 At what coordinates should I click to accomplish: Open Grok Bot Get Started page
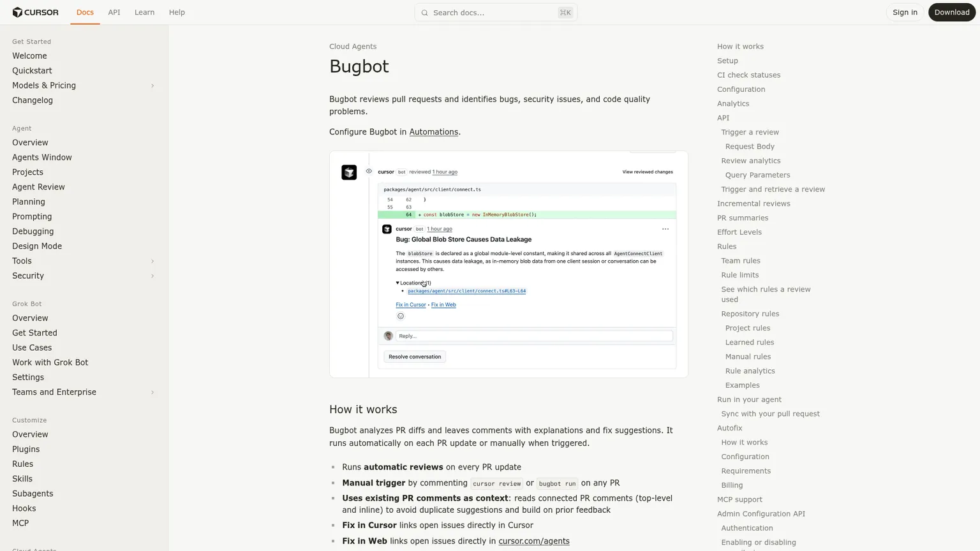[34, 333]
